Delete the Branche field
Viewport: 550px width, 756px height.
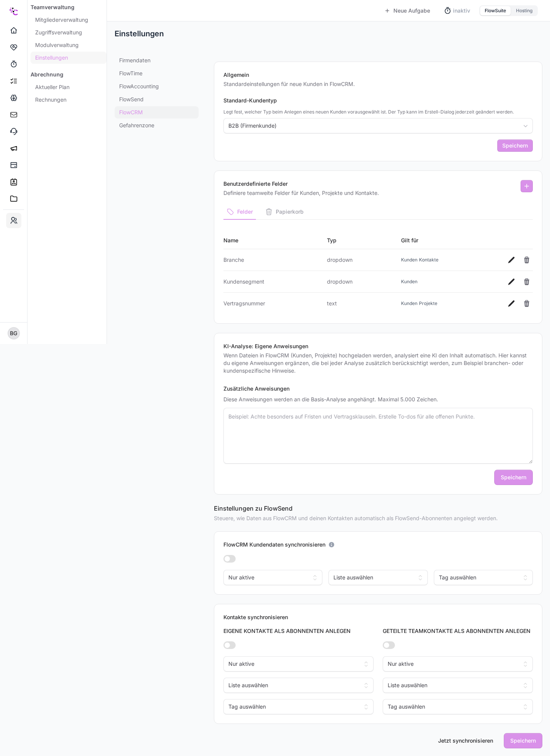point(527,260)
